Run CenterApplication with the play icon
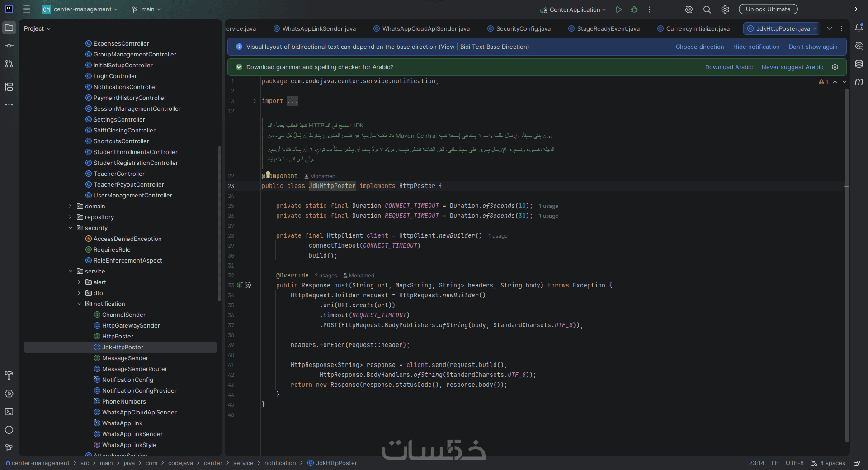 (x=619, y=9)
